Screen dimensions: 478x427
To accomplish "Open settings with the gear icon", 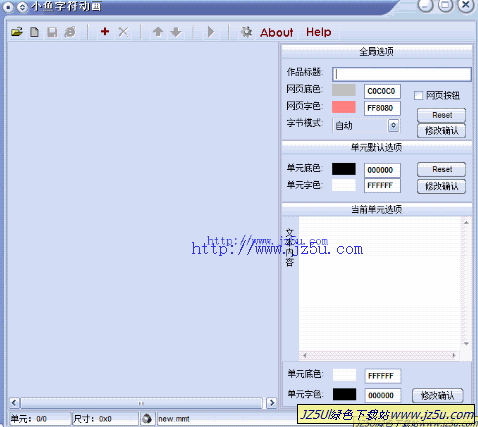I will click(x=246, y=32).
